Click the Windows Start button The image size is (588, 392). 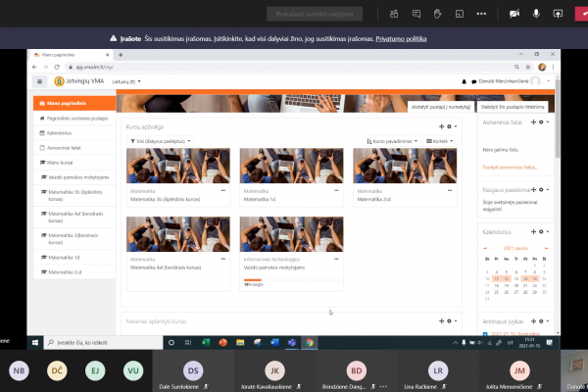click(x=35, y=342)
